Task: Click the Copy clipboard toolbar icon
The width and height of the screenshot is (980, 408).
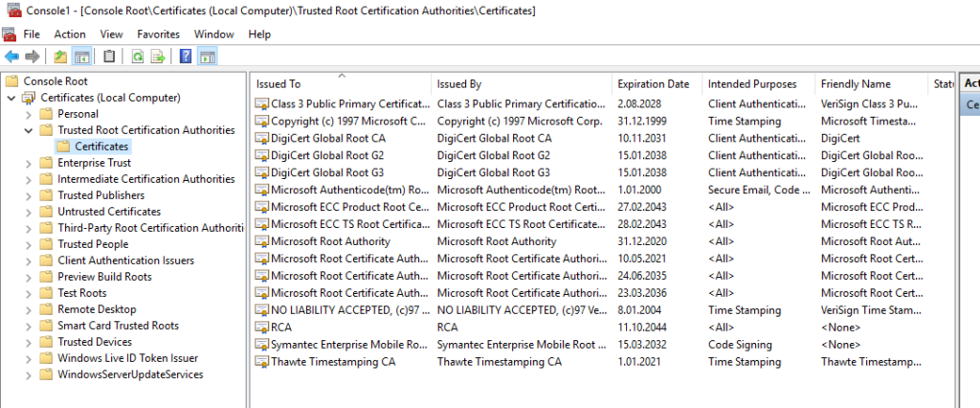Action: [109, 57]
